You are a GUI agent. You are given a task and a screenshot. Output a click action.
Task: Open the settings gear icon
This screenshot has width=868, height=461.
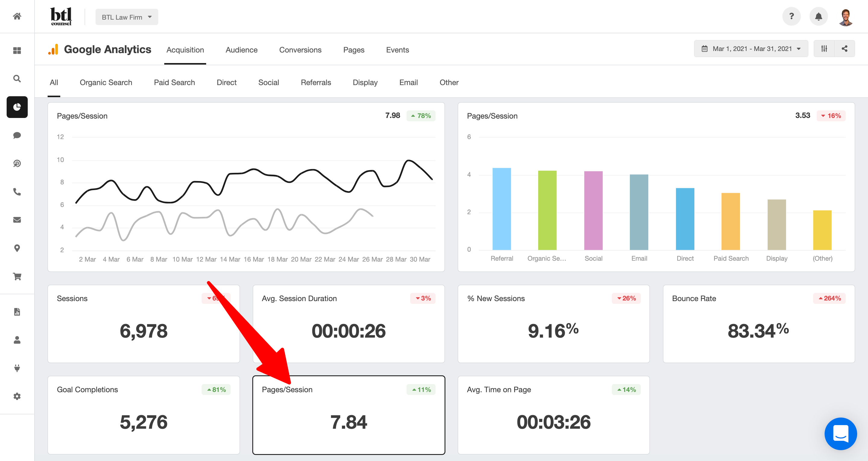point(17,396)
